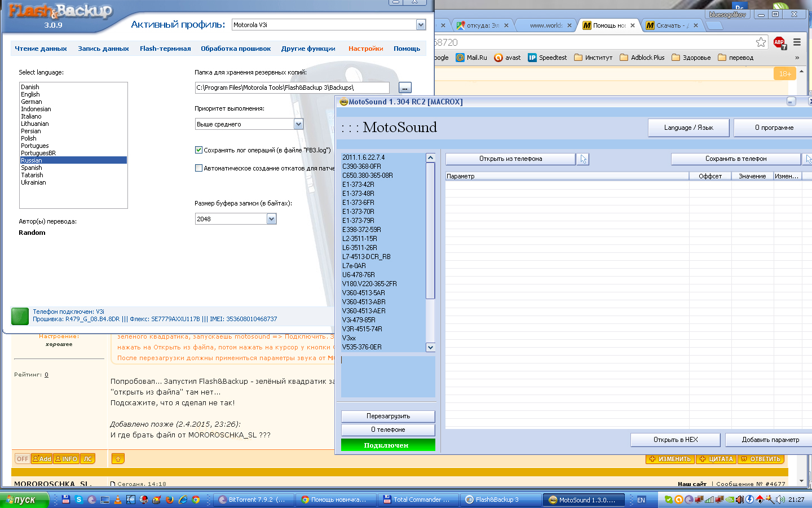The height and width of the screenshot is (508, 812).
Task: Launch Chrome from quick launch bar
Action: 196,500
